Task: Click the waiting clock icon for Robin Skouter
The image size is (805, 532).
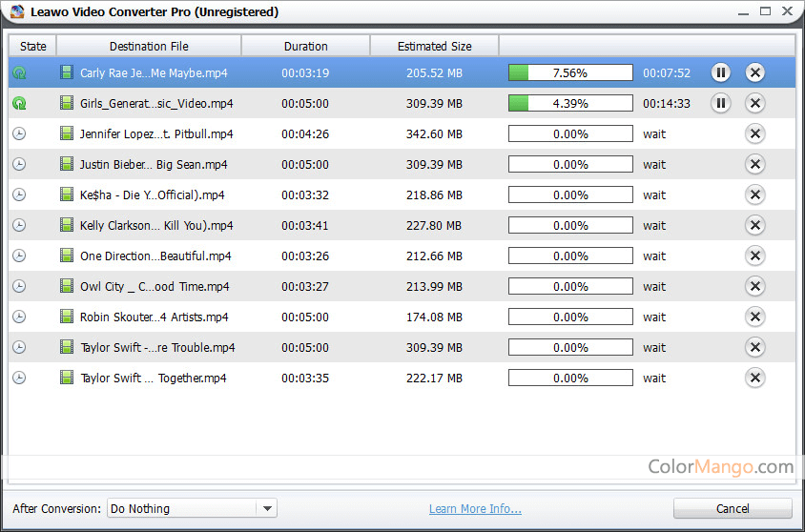Action: (x=19, y=317)
